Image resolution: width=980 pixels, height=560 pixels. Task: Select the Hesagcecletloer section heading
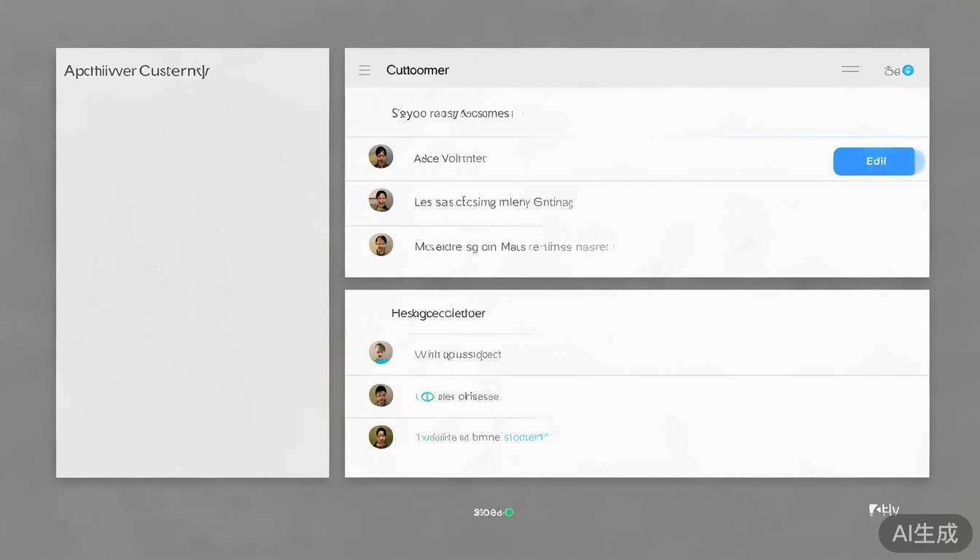point(438,314)
